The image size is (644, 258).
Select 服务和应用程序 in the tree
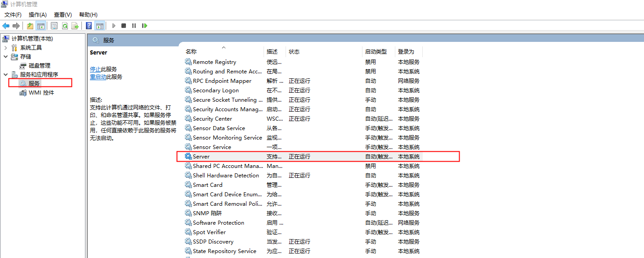pos(39,74)
